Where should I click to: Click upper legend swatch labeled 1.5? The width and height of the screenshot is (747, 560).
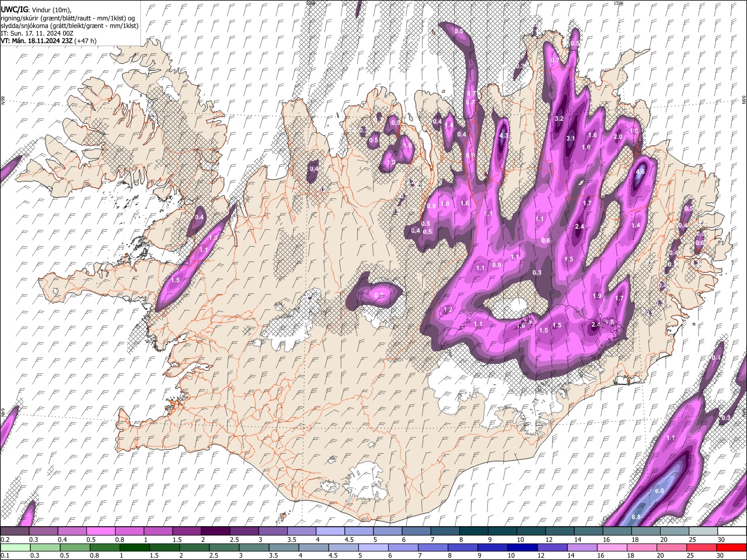[x=186, y=531]
